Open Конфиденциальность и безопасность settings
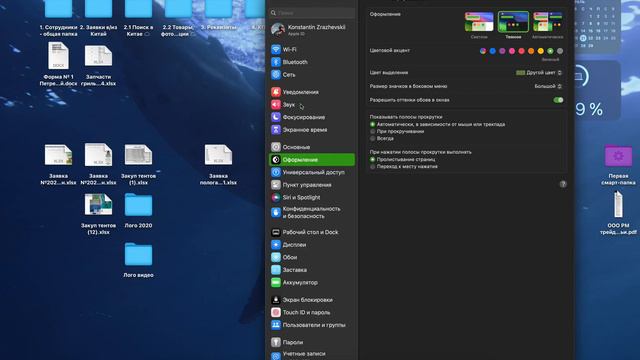The width and height of the screenshot is (640, 360). 312,212
